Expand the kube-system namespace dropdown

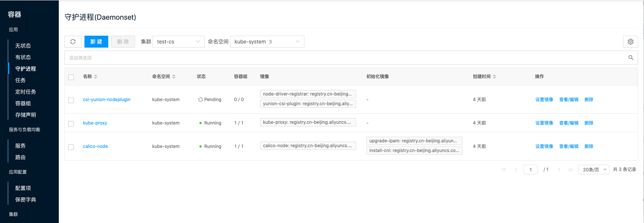click(x=267, y=42)
